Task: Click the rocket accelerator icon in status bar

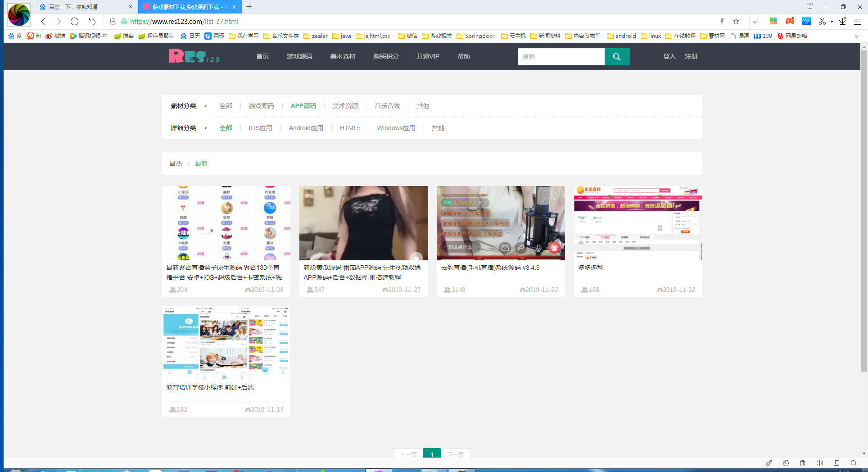Action: (769, 463)
